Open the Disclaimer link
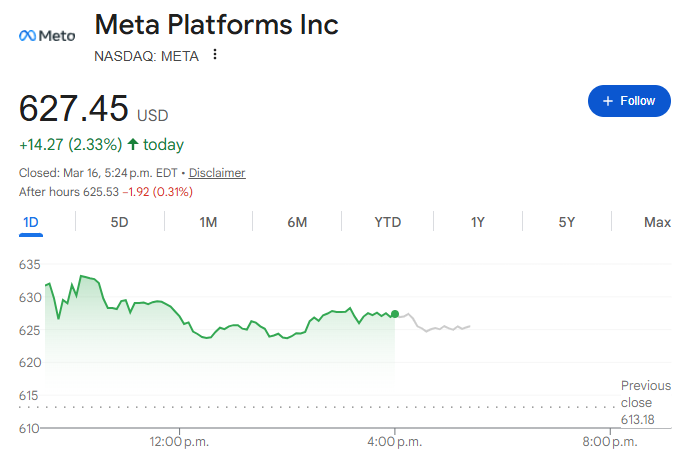Viewport: 690px width, 458px height. 217,173
